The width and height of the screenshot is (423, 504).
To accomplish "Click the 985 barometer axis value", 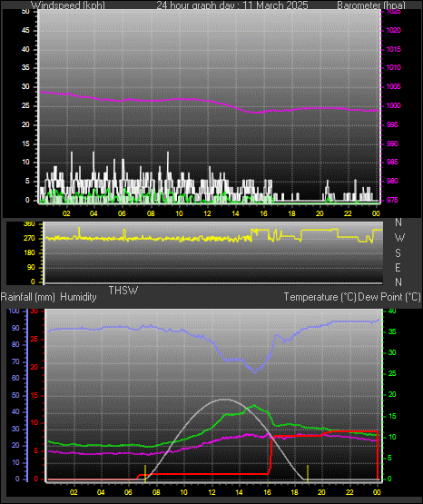I will [x=392, y=162].
